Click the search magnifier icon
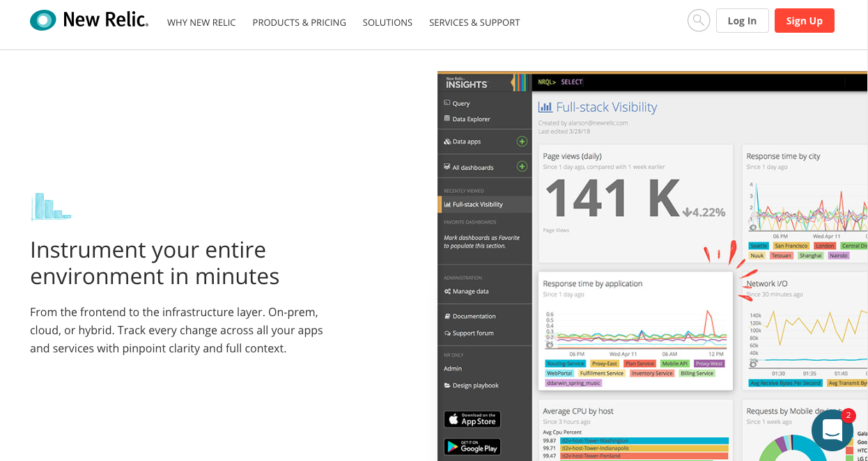Image resolution: width=868 pixels, height=461 pixels. point(699,20)
